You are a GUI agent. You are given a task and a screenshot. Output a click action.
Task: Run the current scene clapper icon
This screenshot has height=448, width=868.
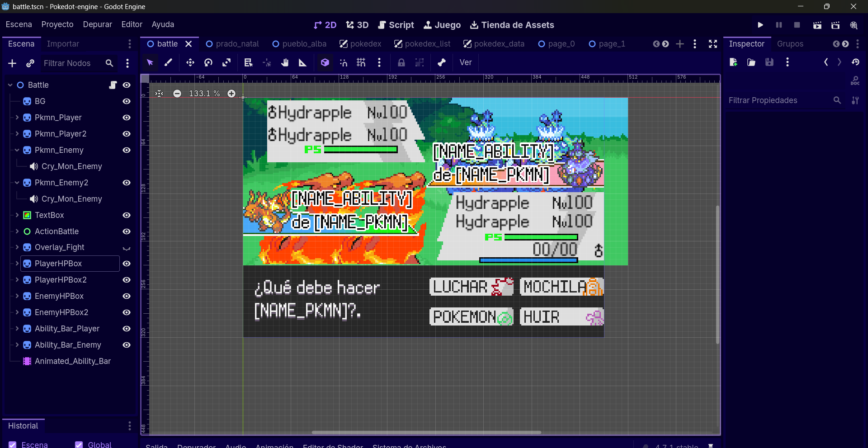(817, 25)
